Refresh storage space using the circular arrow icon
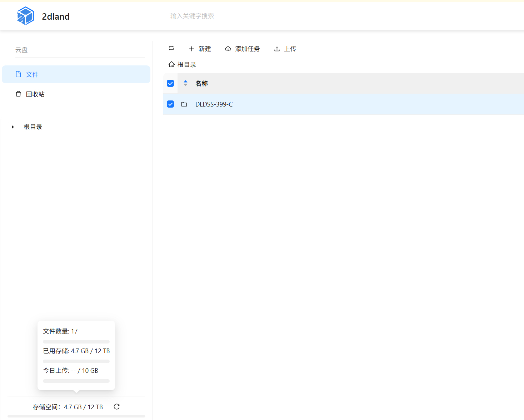The image size is (524, 420). 116,407
